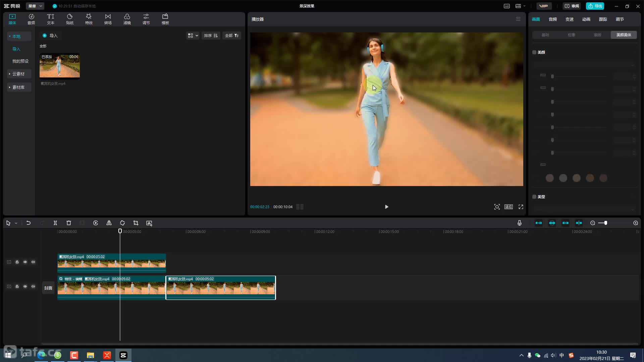The image size is (644, 362).
Task: Toggle the preview axis icon in timeline toolbar
Action: (x=579, y=223)
